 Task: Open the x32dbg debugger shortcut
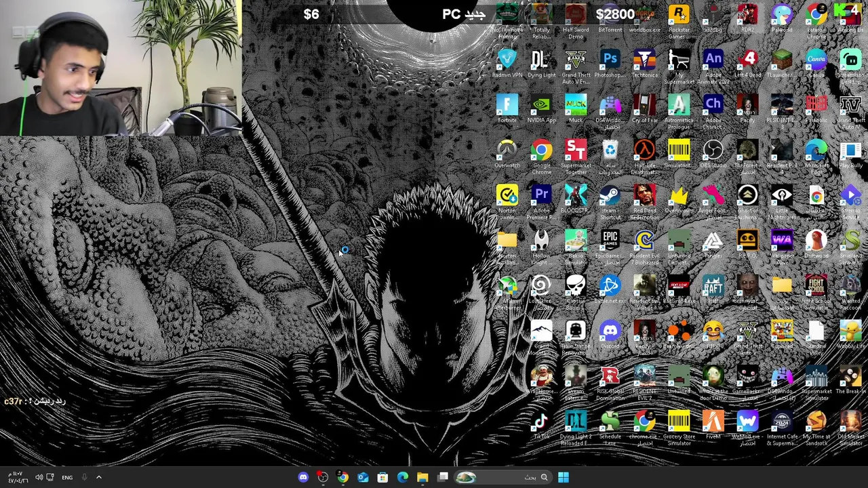tap(713, 19)
